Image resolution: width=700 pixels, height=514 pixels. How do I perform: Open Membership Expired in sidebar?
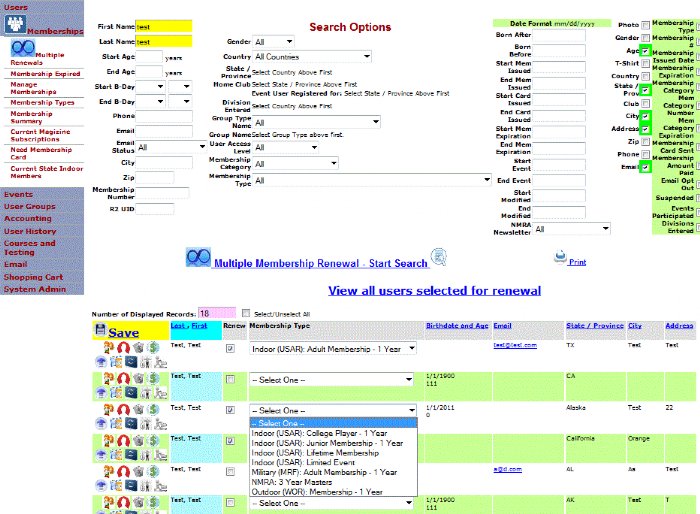click(x=46, y=74)
